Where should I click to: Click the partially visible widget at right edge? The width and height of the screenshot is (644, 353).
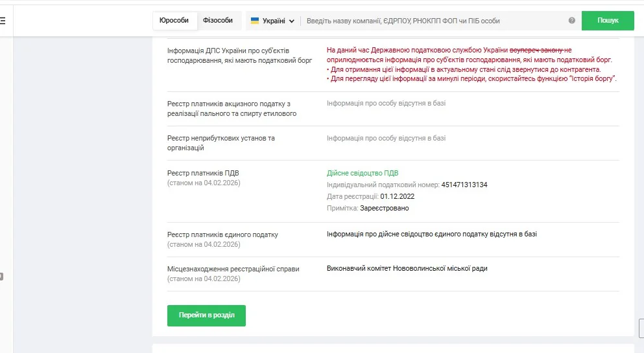click(x=641, y=328)
